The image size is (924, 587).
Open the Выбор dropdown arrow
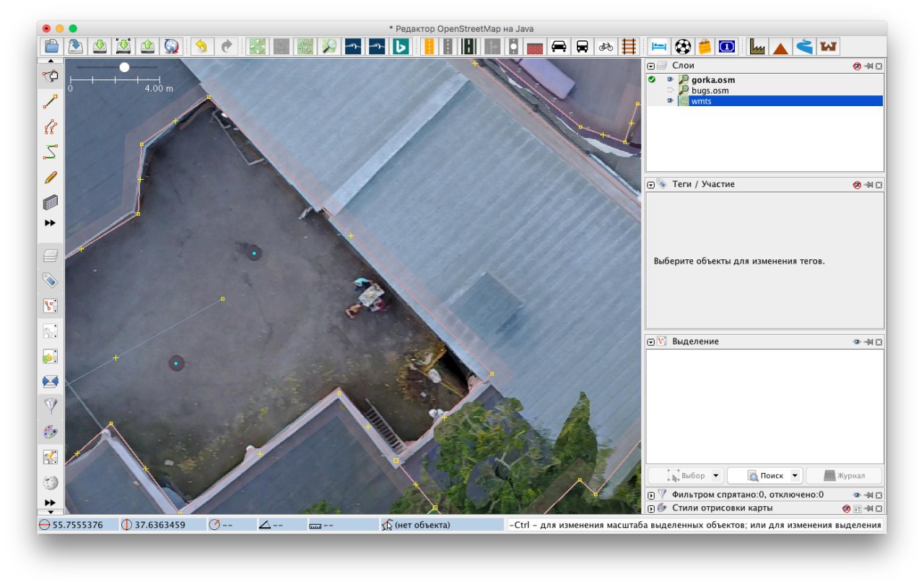pyautogui.click(x=715, y=476)
